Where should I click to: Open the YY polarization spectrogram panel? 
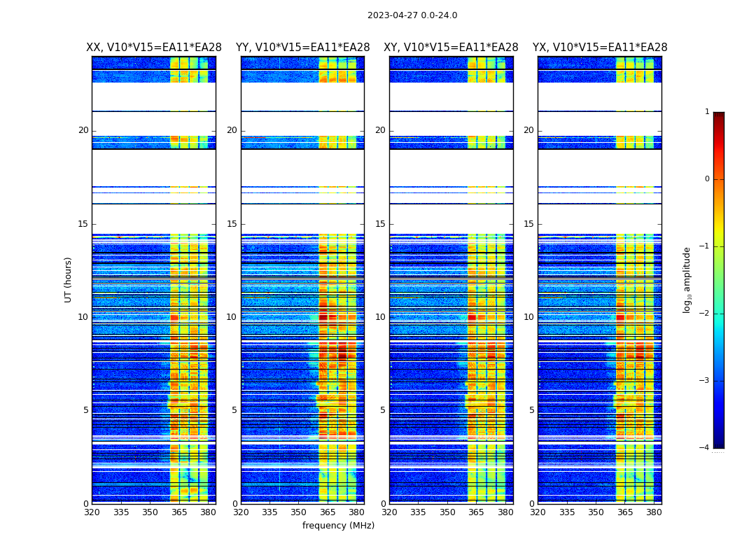click(x=302, y=280)
